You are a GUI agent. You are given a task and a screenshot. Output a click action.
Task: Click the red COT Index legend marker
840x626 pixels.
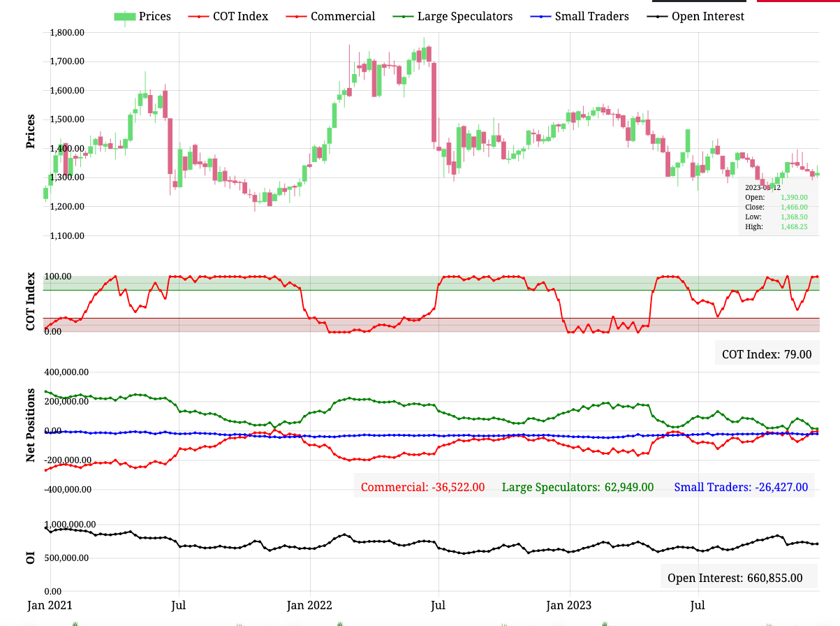199,16
